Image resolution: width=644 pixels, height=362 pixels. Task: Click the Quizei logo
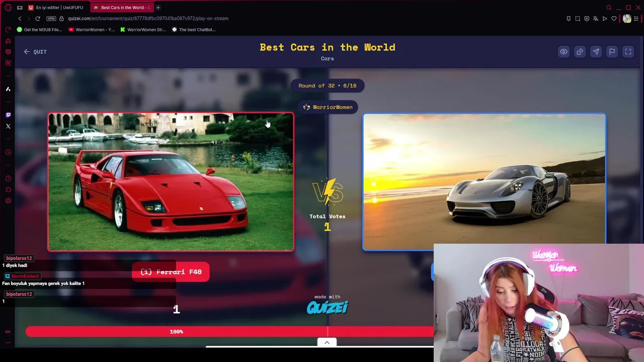click(x=328, y=307)
